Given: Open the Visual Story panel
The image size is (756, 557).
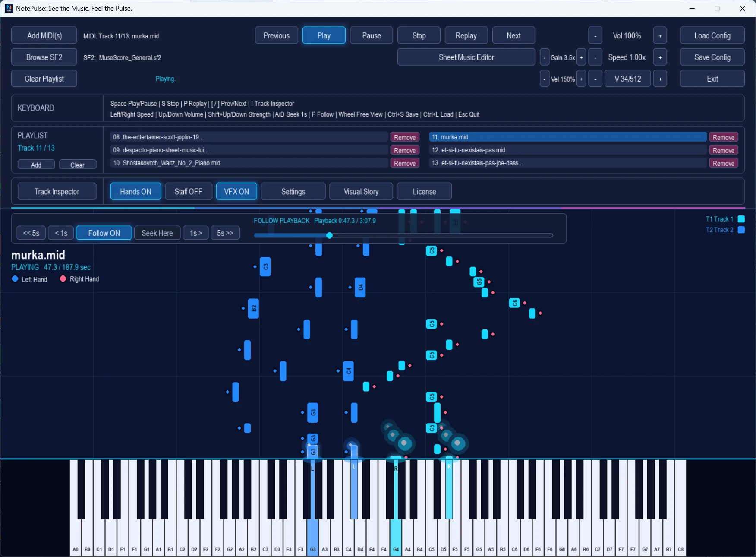Looking at the screenshot, I should [361, 191].
